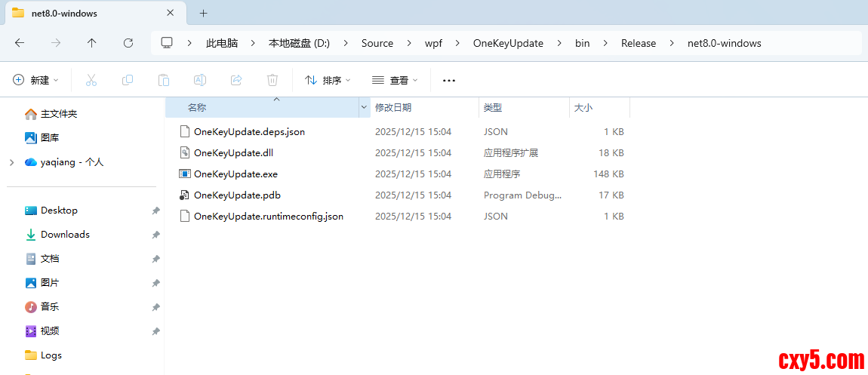Open the 新建 (New) dropdown
Screen dimensions: 868x375
pyautogui.click(x=35, y=80)
